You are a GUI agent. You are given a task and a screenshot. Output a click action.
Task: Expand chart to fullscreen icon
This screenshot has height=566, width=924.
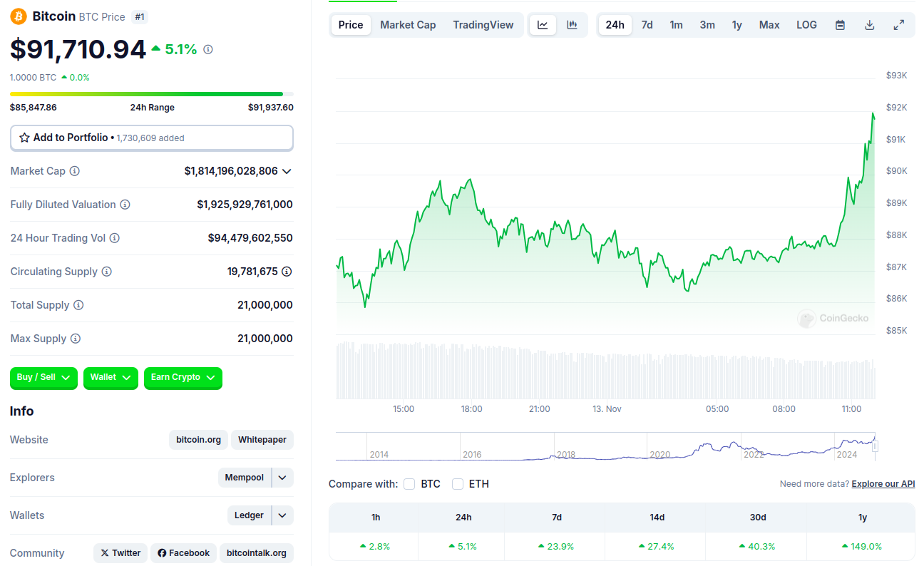(899, 25)
